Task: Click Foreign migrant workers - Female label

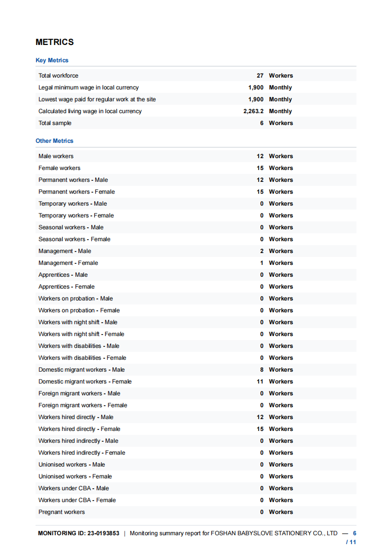Action: point(83,405)
